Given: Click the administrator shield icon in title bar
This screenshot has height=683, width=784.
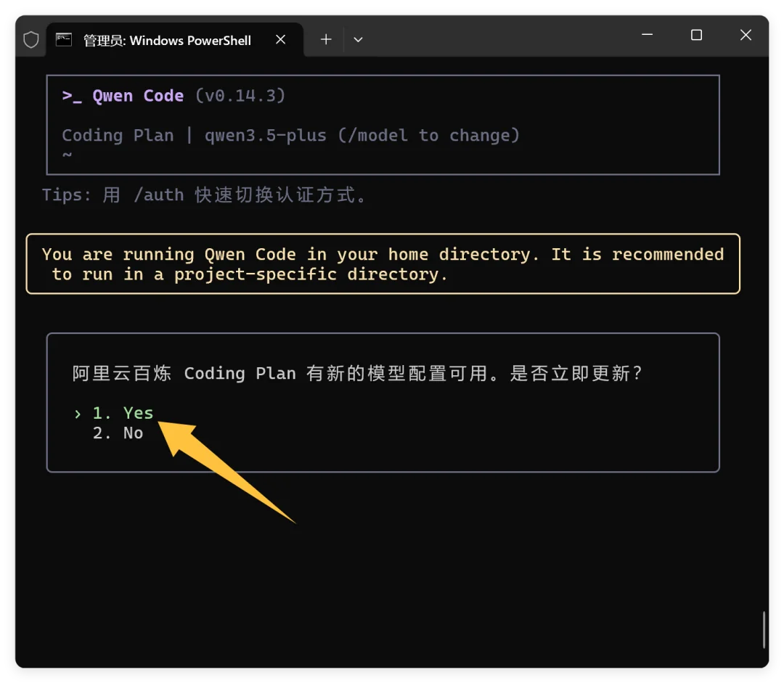Looking at the screenshot, I should pyautogui.click(x=31, y=40).
